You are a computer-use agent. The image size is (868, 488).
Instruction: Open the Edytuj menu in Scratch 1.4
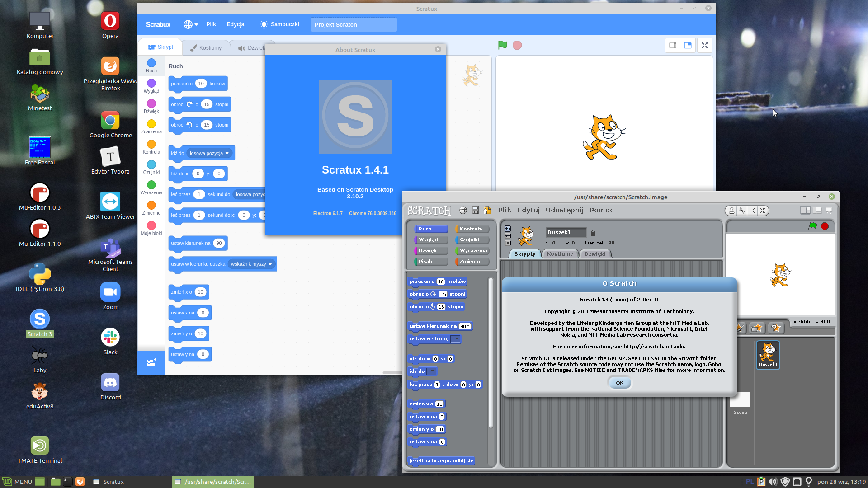528,210
